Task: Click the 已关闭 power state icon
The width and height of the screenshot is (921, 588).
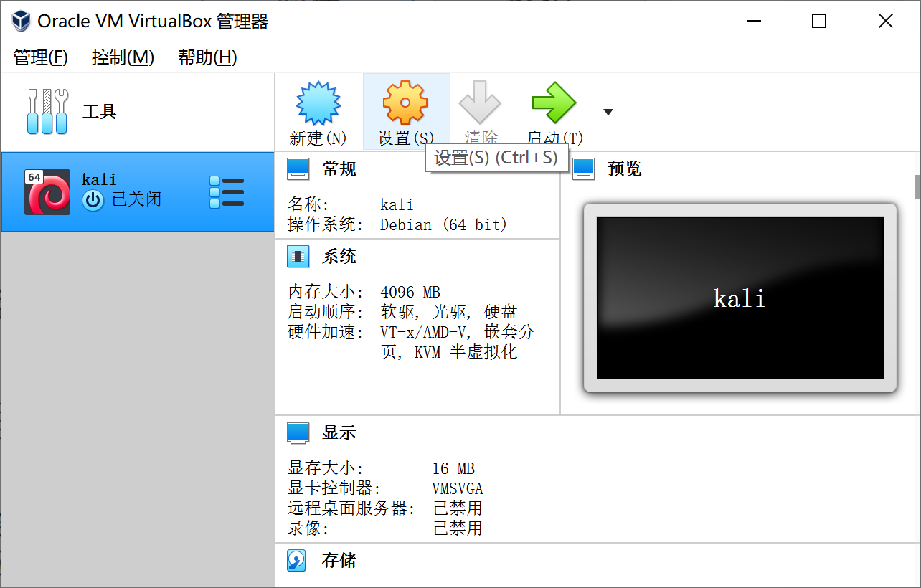Action: click(x=93, y=201)
